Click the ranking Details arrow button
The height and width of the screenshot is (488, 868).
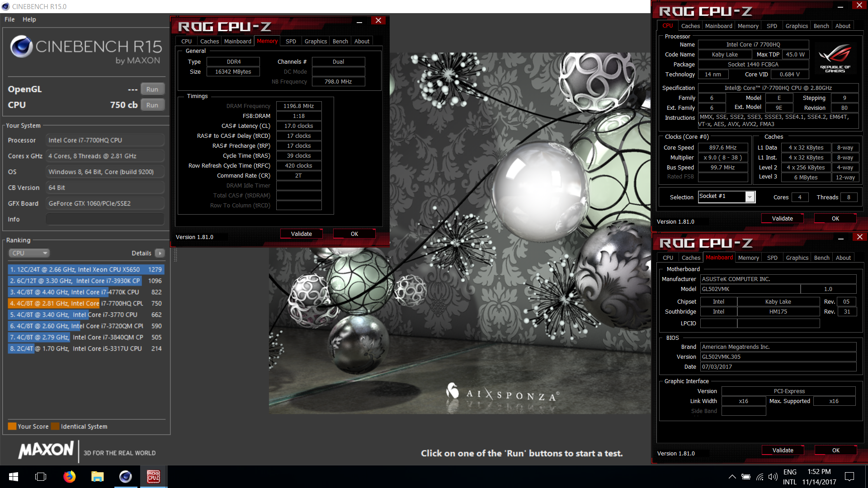tap(160, 253)
